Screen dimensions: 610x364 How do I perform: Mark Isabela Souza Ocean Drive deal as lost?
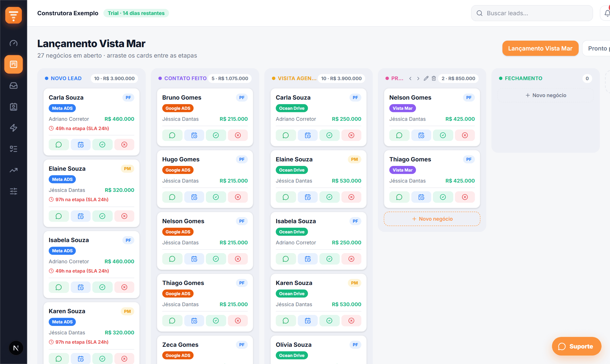click(x=351, y=259)
